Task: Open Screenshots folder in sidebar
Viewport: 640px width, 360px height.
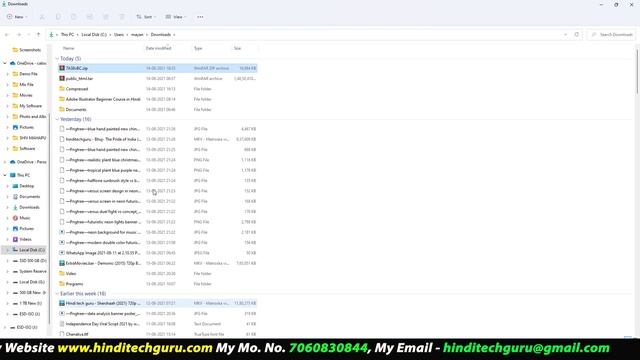Action: [x=27, y=50]
